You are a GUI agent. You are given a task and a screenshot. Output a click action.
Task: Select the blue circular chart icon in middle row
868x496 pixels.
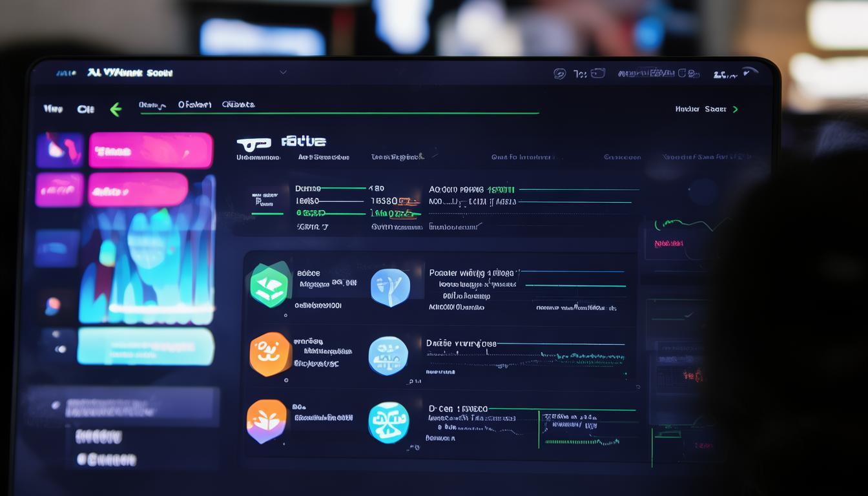389,356
